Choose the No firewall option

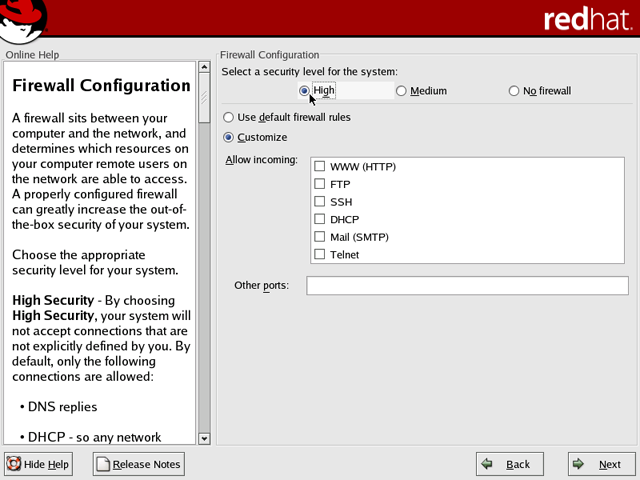pos(515,91)
